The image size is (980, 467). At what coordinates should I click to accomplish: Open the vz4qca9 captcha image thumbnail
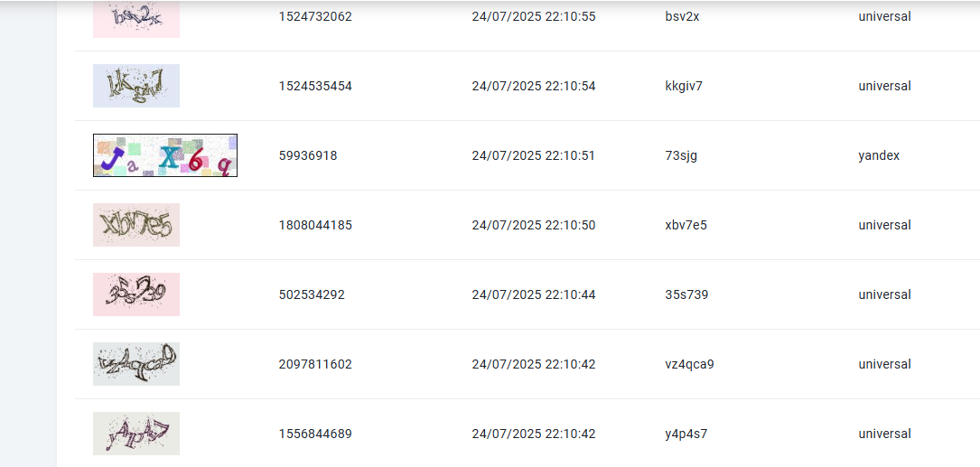tap(136, 364)
